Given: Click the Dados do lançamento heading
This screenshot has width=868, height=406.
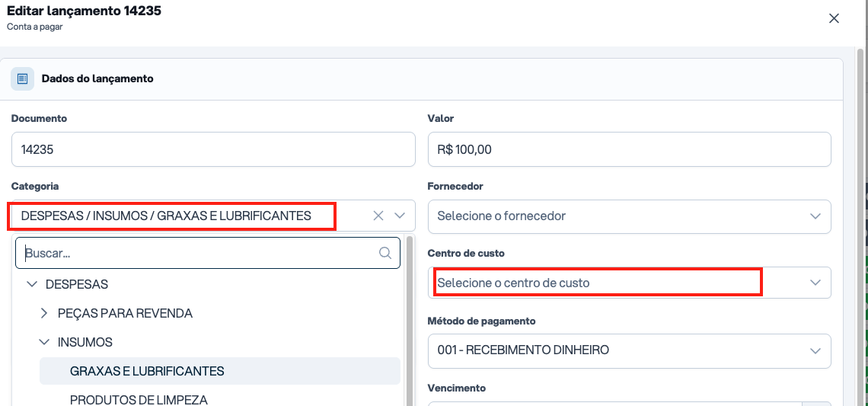Looking at the screenshot, I should (x=97, y=78).
